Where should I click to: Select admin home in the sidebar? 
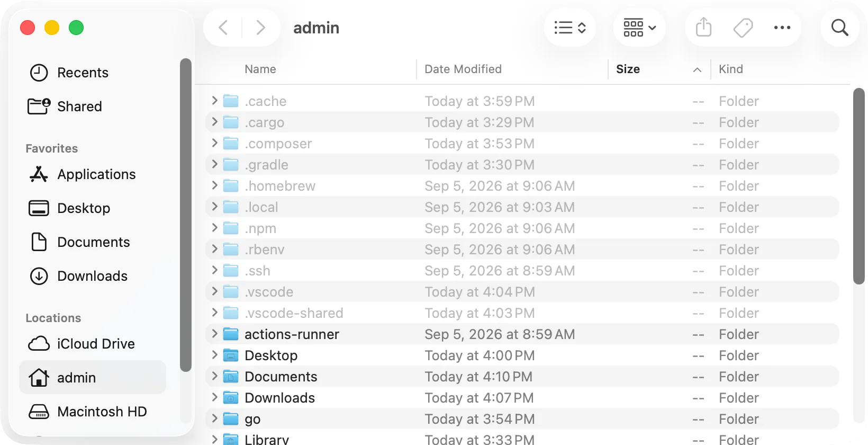(93, 377)
